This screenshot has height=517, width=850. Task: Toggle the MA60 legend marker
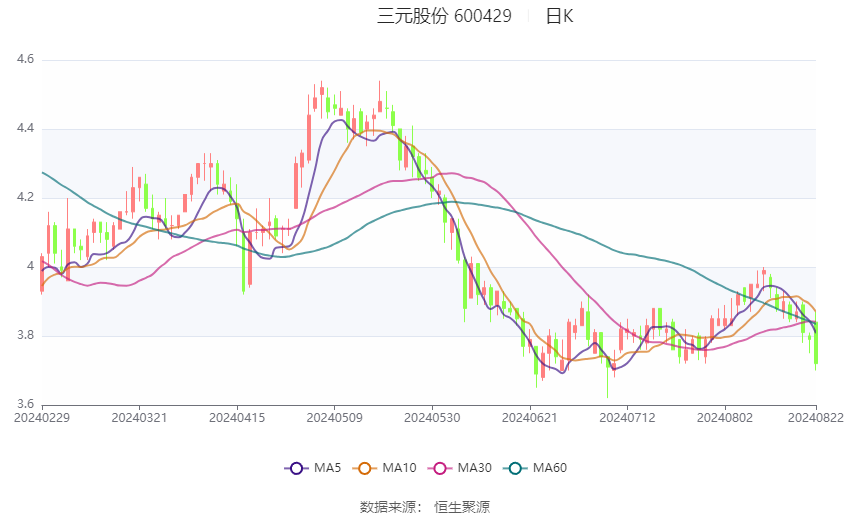(515, 468)
